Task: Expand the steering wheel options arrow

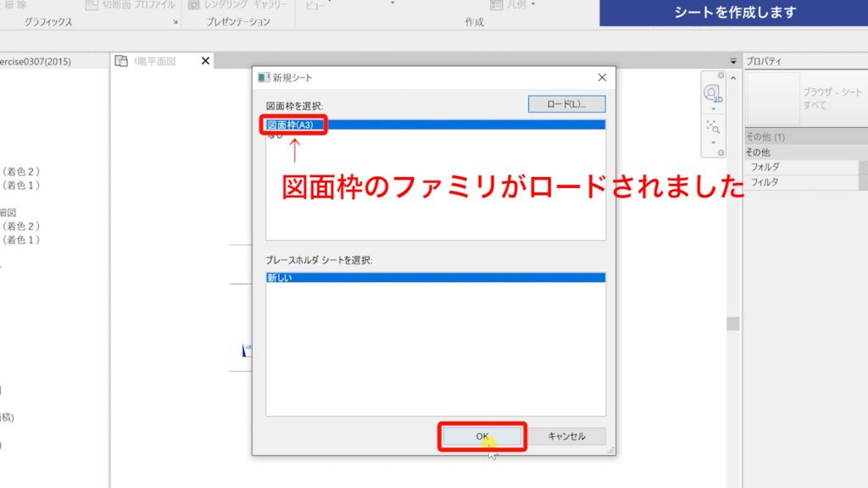Action: click(x=713, y=108)
